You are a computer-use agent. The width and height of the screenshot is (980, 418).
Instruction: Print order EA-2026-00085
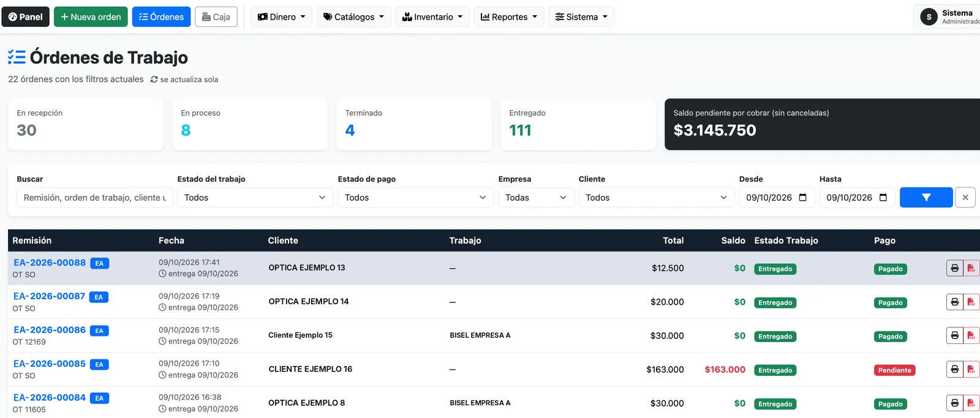tap(954, 369)
